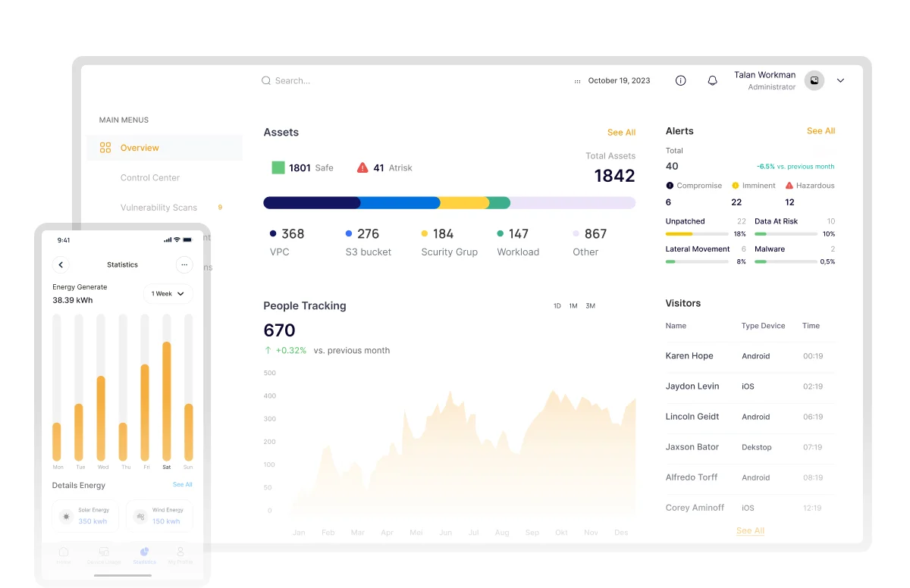The height and width of the screenshot is (588, 910).
Task: Tap the three-dot more options button
Action: pyautogui.click(x=184, y=264)
